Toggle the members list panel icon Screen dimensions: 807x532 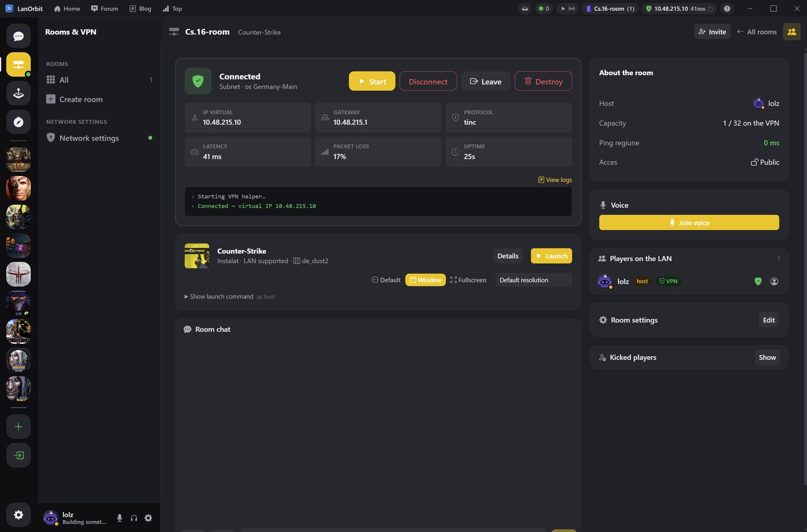pyautogui.click(x=792, y=32)
